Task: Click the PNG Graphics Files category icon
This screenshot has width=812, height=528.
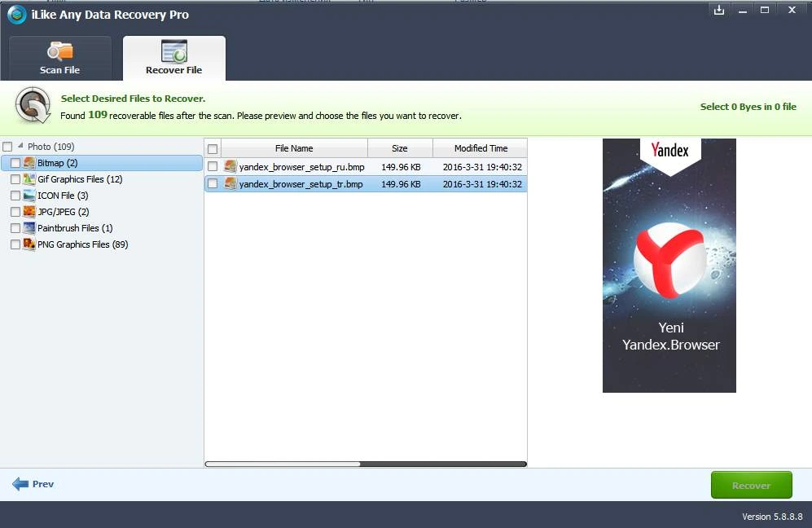Action: click(29, 244)
